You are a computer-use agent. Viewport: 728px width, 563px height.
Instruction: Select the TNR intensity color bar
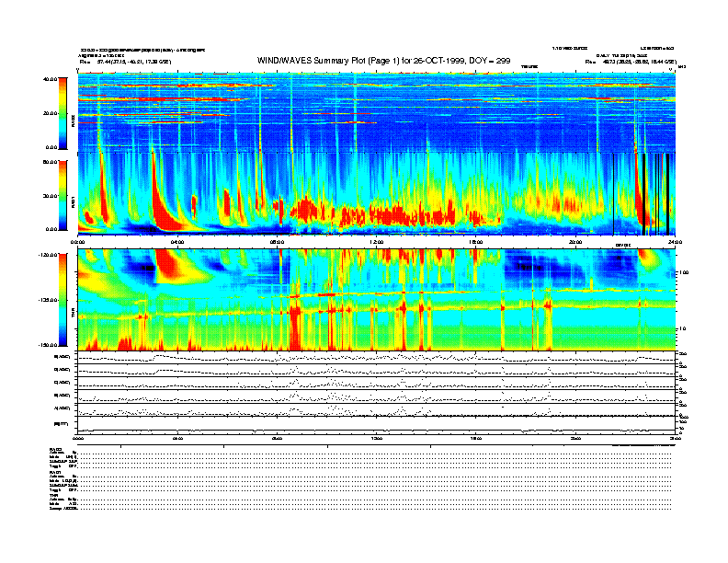tap(63, 300)
